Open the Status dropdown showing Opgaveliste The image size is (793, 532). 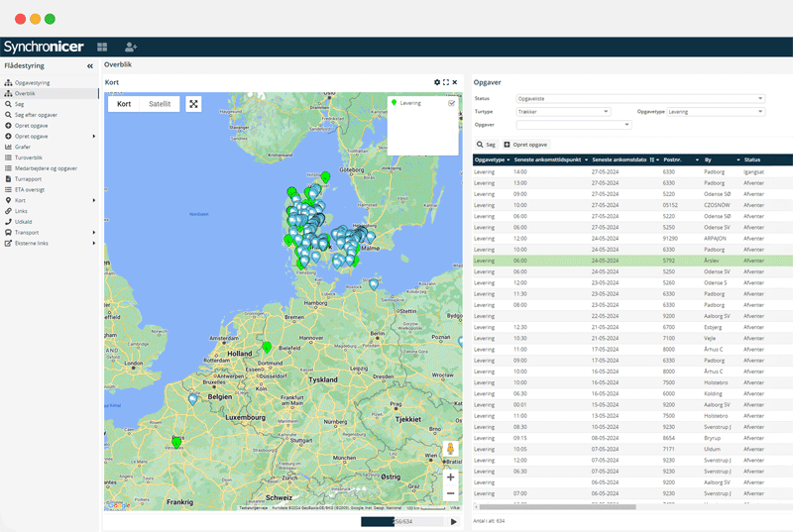click(640, 98)
